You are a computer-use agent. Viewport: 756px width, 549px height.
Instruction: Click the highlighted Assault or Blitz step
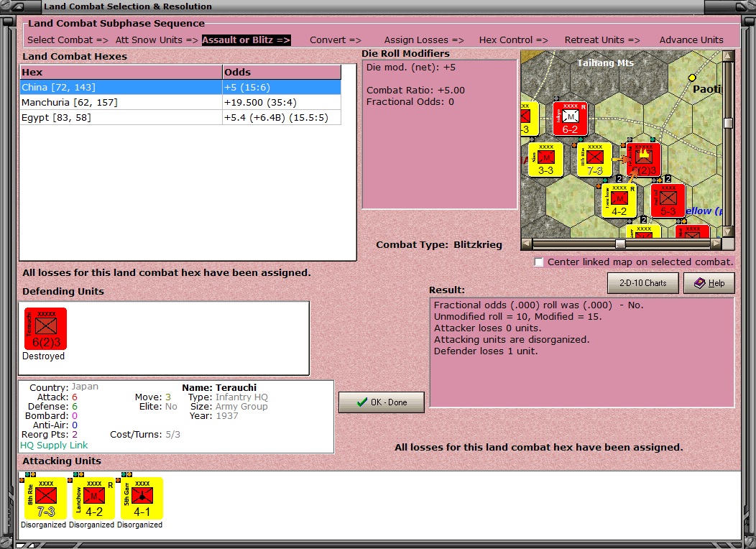[246, 40]
